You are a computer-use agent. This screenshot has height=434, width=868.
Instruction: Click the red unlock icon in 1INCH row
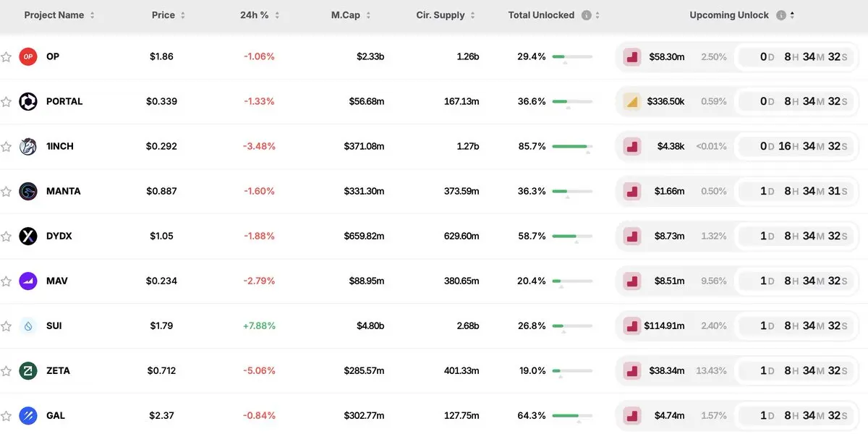coord(632,146)
